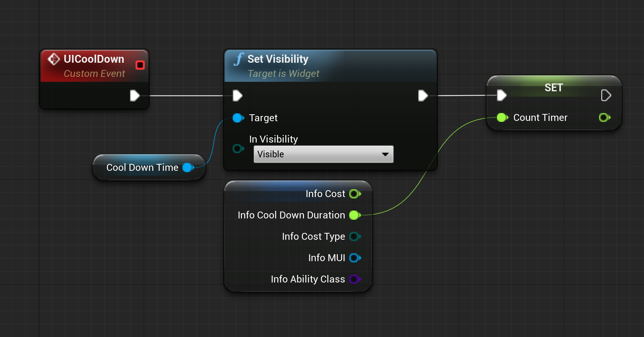Click the red delegate square on UICoolDown node

[140, 65]
